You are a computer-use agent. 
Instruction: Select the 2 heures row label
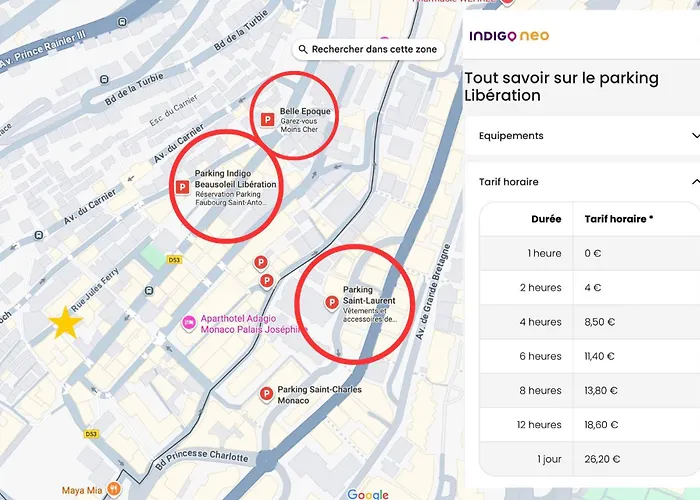coord(541,288)
